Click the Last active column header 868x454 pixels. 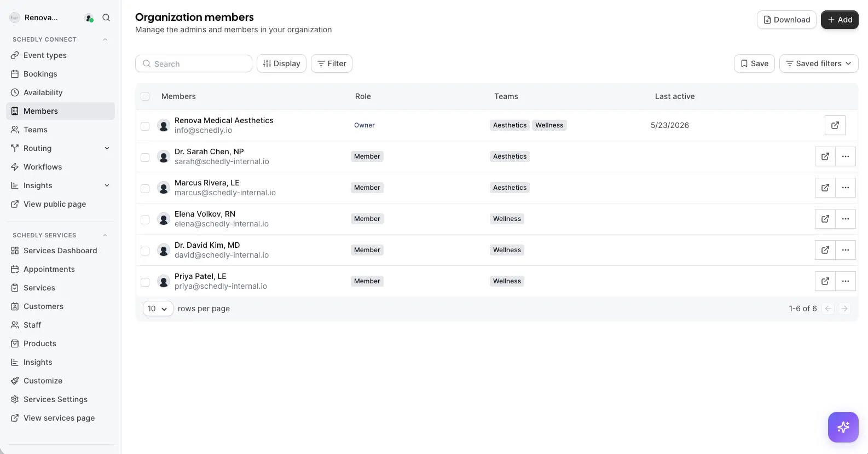pyautogui.click(x=675, y=96)
